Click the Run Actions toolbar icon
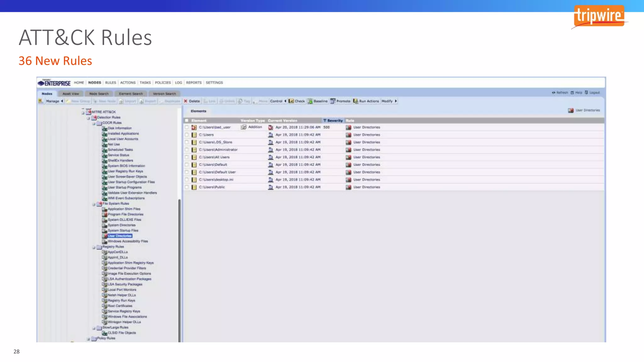 tap(356, 101)
